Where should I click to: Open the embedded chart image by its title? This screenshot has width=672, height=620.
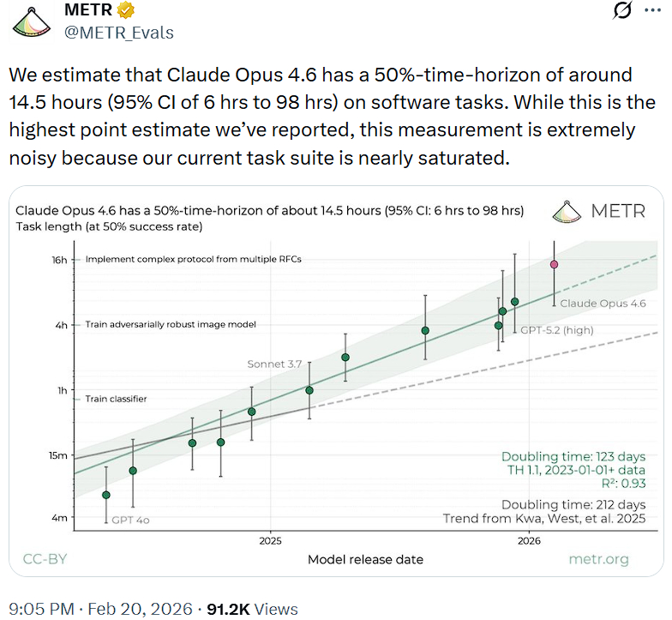270,211
